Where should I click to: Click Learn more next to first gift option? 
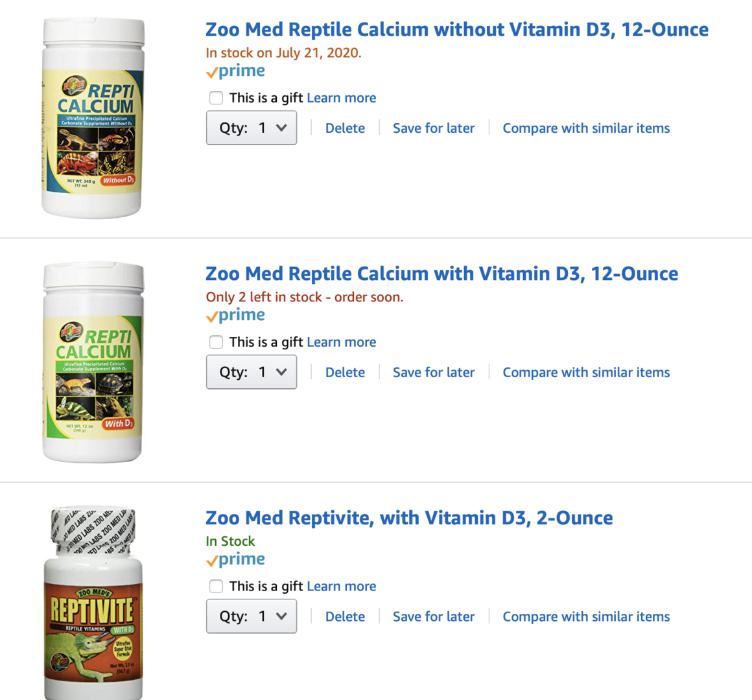tap(342, 98)
